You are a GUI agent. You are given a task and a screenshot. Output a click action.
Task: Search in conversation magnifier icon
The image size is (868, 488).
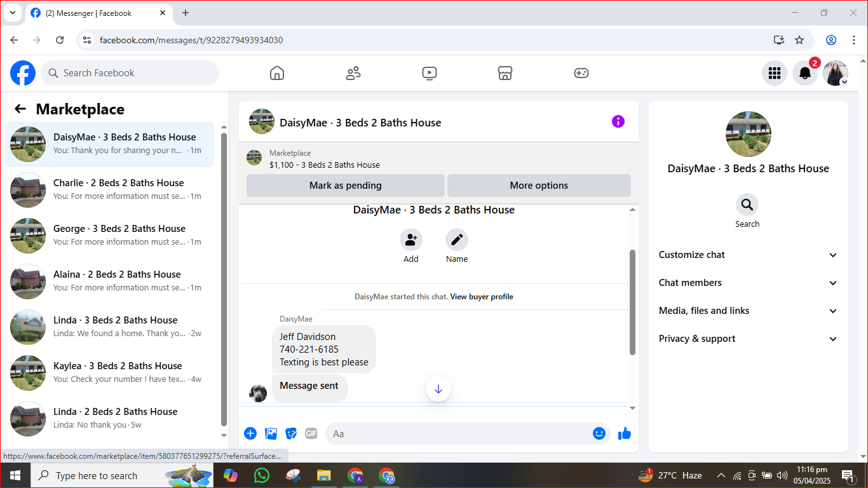click(747, 205)
